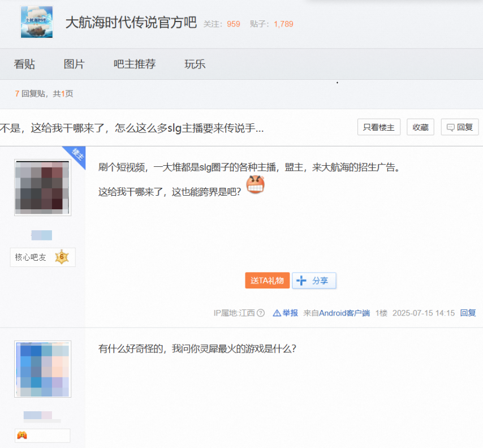
Task: Click the question mark icon beside IP属地
Action: (261, 313)
